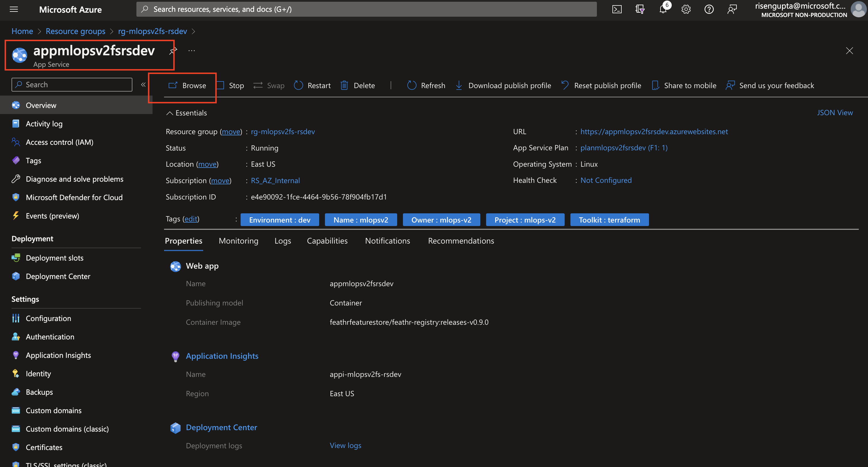
Task: Pin appmlopsv2fsrsdev to dashboard
Action: 174,51
